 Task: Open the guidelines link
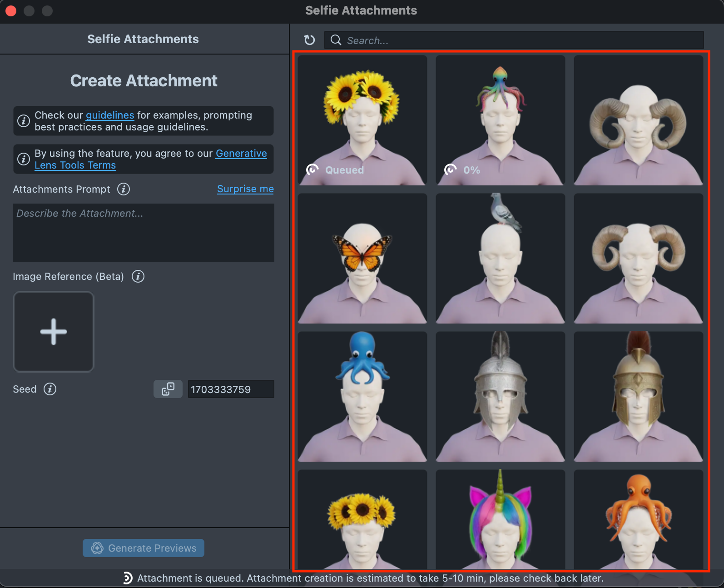[110, 115]
